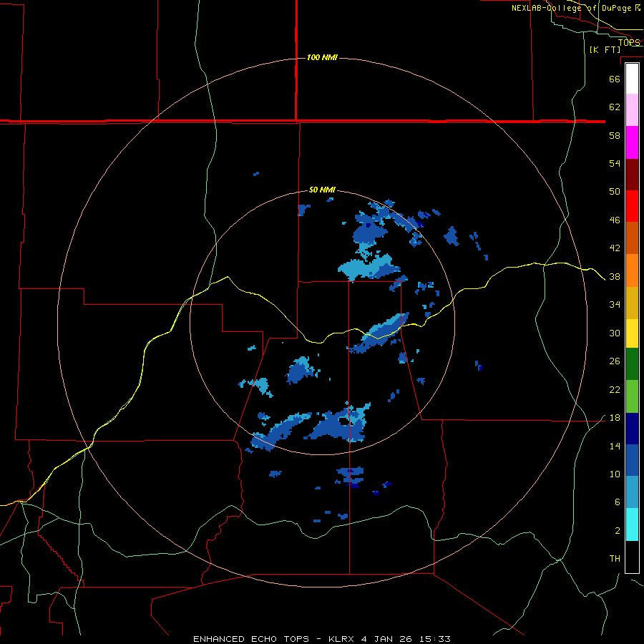Screen dimensions: 644x644
Task: Select the dark green legend swatch
Action: coord(632,364)
